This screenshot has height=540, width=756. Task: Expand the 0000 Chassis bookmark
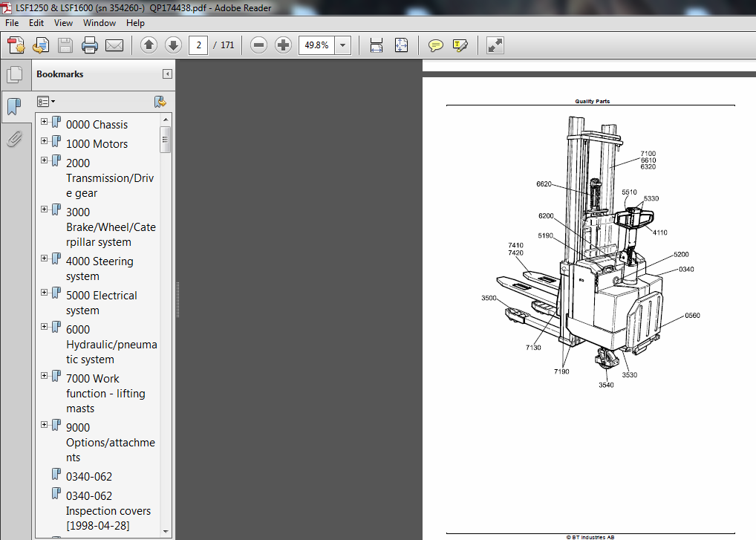[45, 122]
